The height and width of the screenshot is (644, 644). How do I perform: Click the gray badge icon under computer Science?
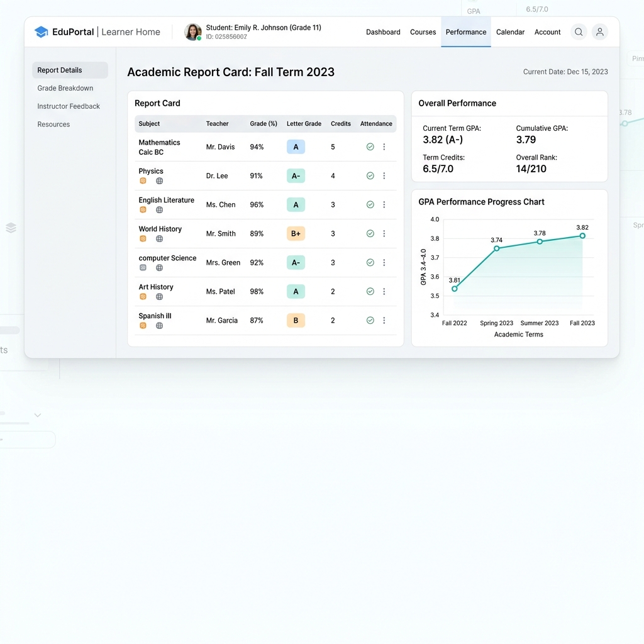click(143, 268)
